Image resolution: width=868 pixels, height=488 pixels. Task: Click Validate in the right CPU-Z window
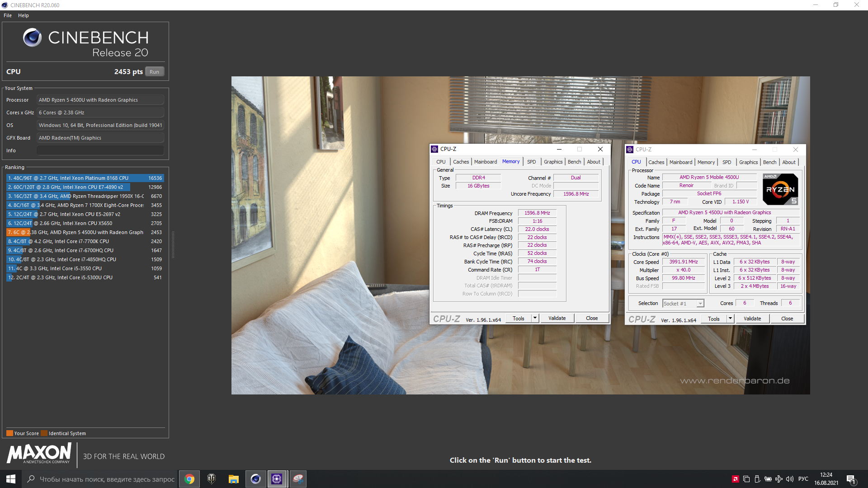click(x=752, y=319)
